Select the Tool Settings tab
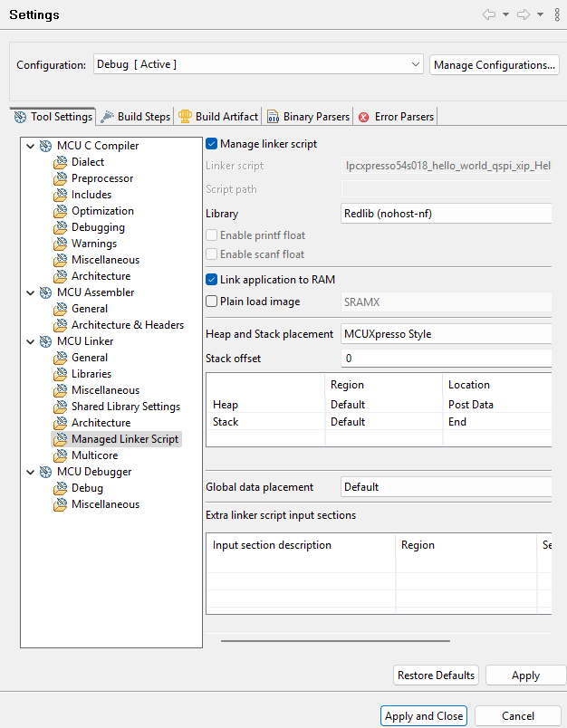 point(53,117)
